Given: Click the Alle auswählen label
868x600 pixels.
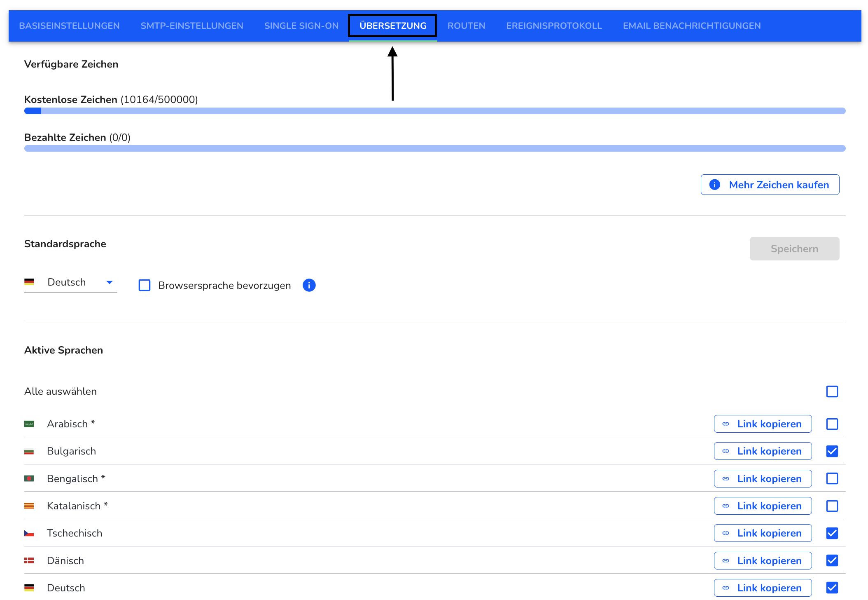Looking at the screenshot, I should [x=61, y=391].
